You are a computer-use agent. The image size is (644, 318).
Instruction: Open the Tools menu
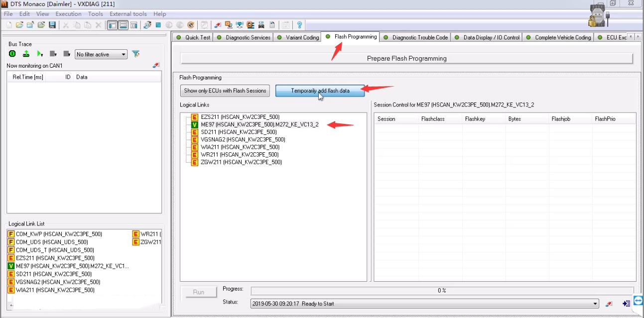[96, 13]
